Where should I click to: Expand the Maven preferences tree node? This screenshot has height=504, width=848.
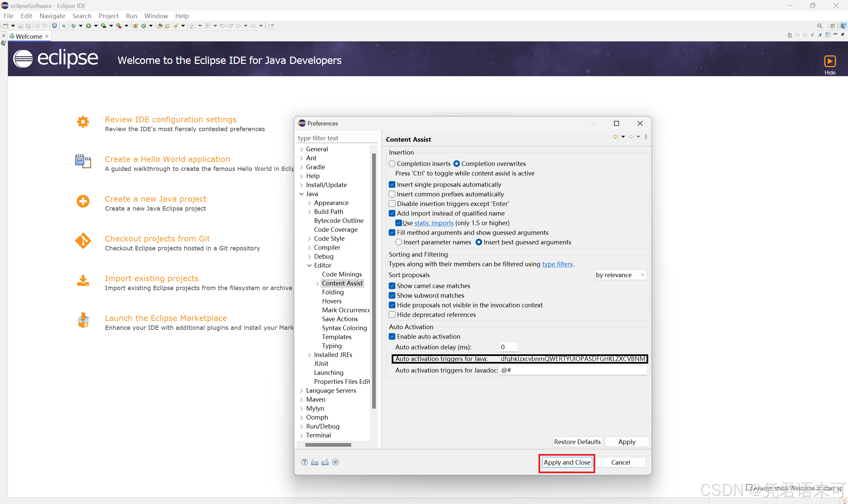[302, 400]
